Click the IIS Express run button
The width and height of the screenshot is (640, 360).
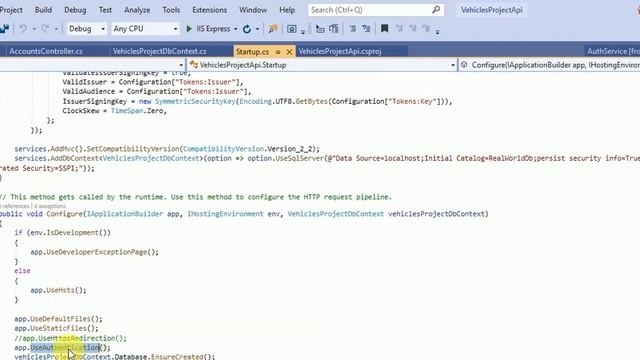208,29
